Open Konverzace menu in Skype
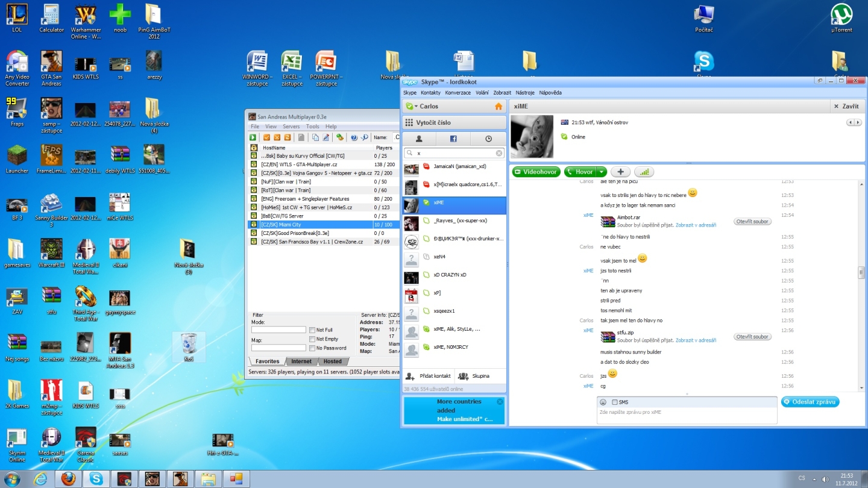 coord(458,93)
